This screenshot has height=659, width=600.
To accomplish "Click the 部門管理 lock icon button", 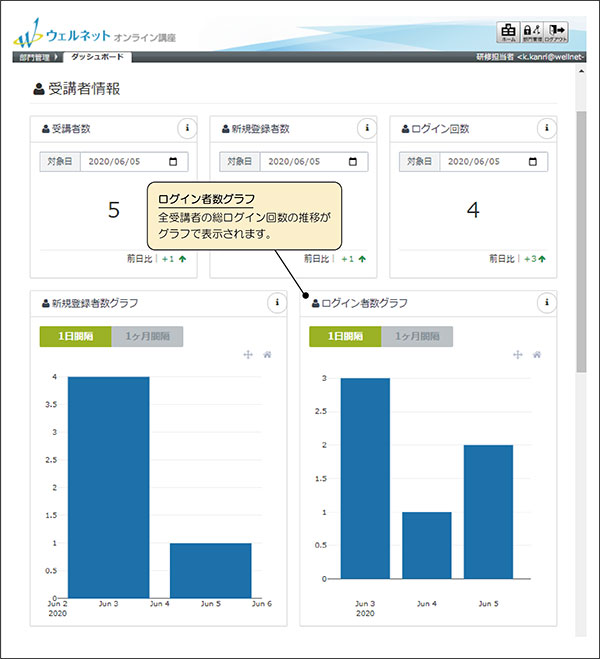I will [x=532, y=32].
